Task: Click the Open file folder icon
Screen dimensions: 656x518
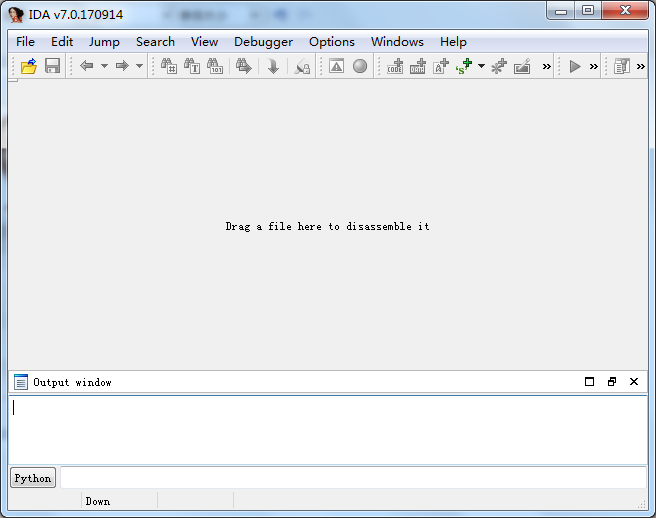Action: (29, 66)
